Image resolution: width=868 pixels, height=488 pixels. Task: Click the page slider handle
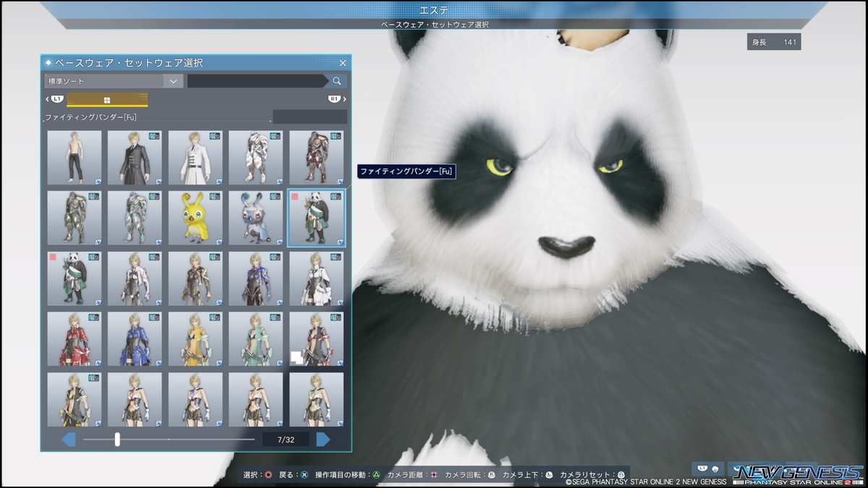117,439
